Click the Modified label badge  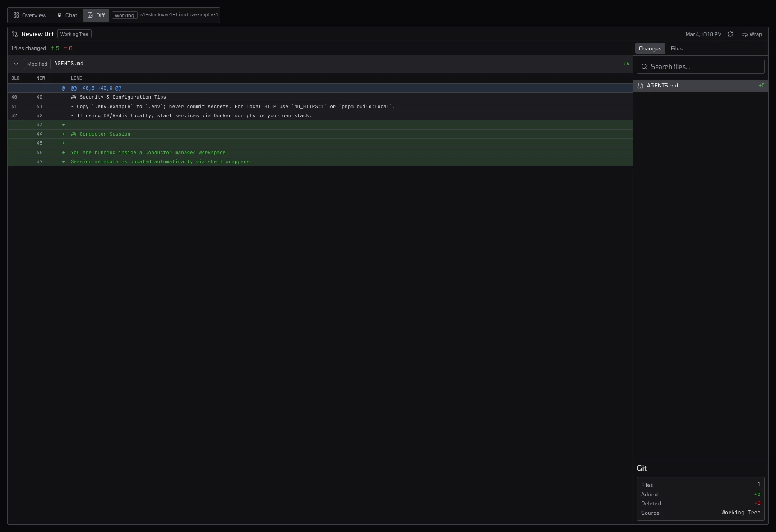pyautogui.click(x=37, y=64)
